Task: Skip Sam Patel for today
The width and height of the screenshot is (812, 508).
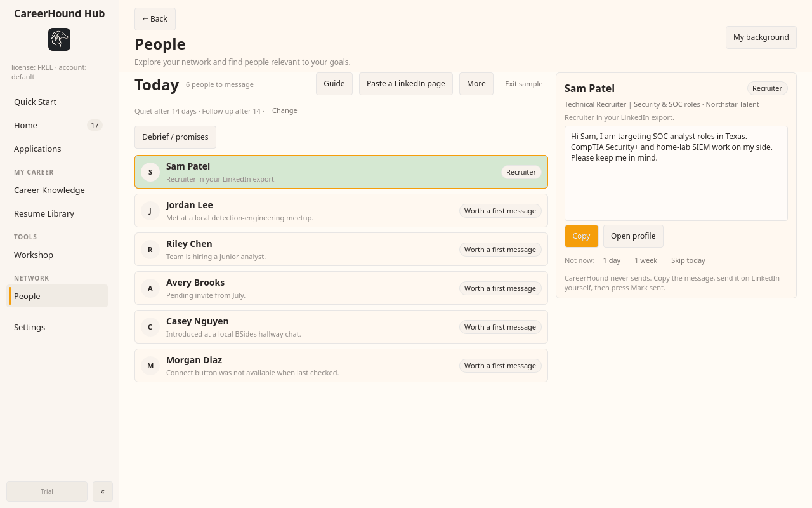Action: click(x=688, y=260)
